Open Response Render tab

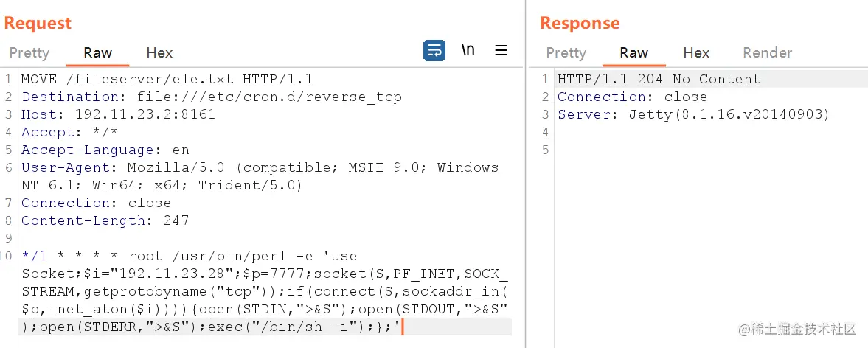coord(767,52)
